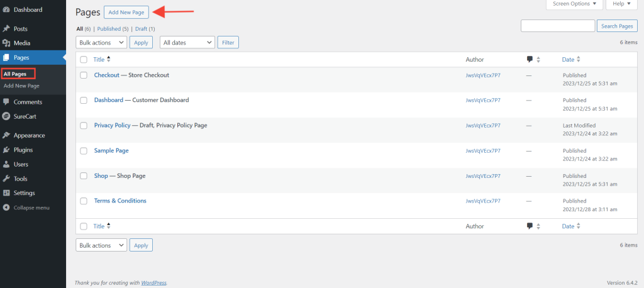Open Comments using speech bubble icon
The image size is (644, 288).
[6, 102]
